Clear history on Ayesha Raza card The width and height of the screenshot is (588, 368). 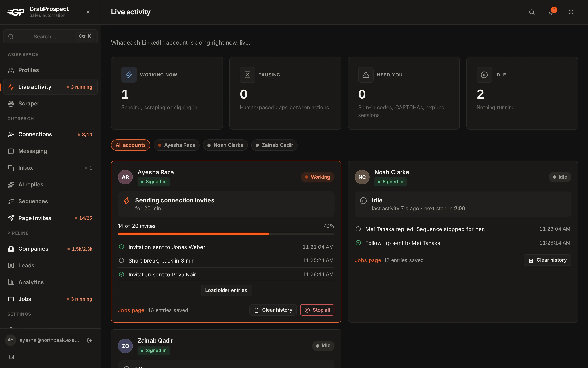pos(273,310)
